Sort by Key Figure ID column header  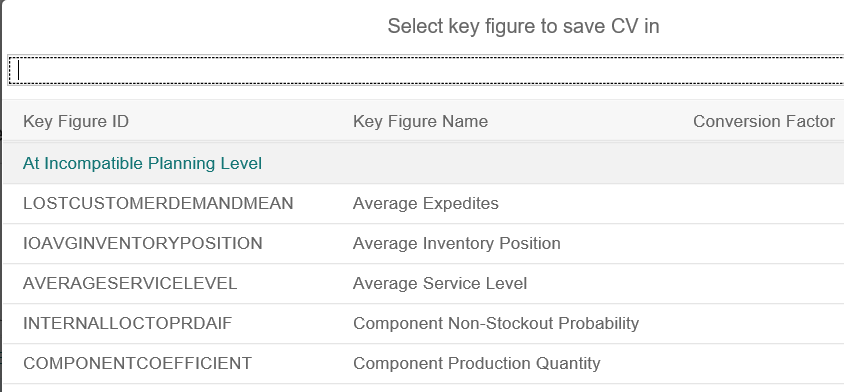[76, 122]
